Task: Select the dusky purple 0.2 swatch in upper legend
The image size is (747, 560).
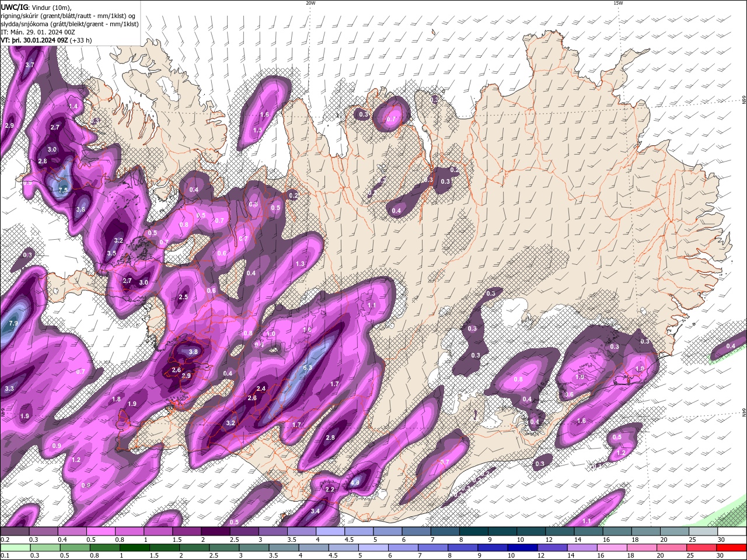Action: pos(15,531)
